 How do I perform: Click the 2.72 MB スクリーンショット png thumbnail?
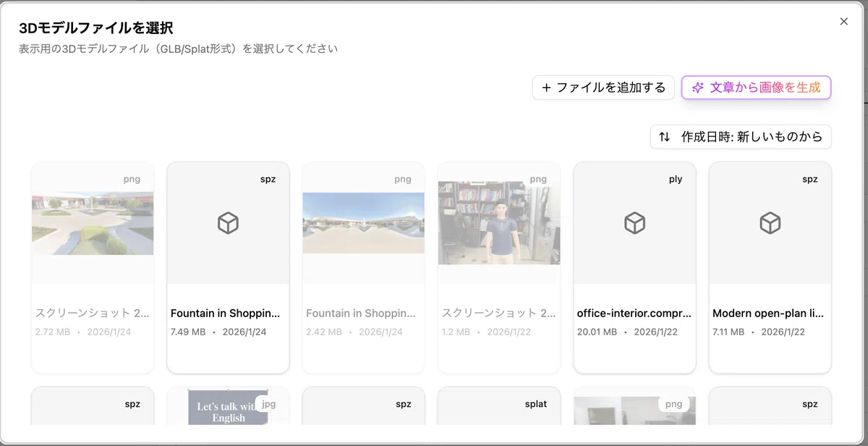93,223
